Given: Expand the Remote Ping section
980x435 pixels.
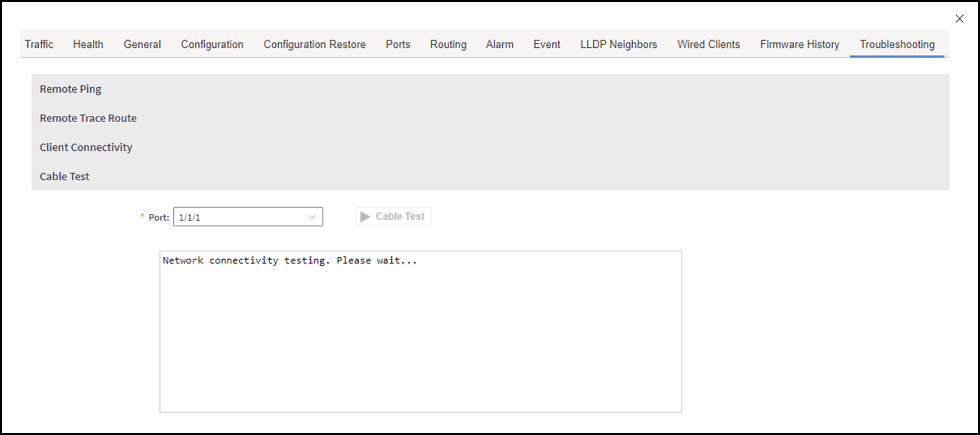Looking at the screenshot, I should pyautogui.click(x=490, y=89).
